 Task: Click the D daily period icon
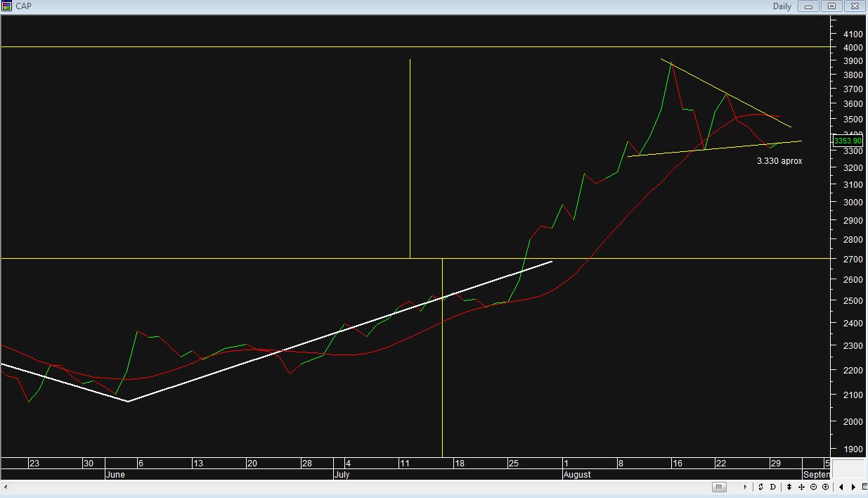tap(773, 487)
